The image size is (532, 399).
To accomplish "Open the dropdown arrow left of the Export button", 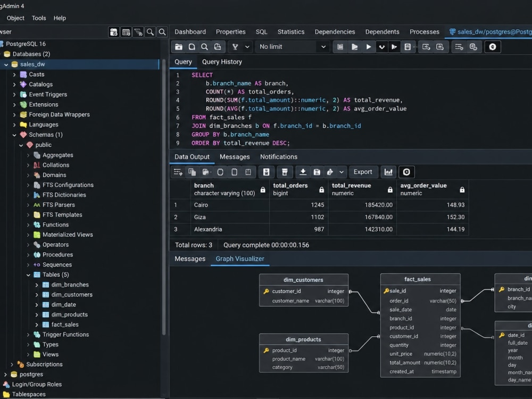I will pos(342,172).
